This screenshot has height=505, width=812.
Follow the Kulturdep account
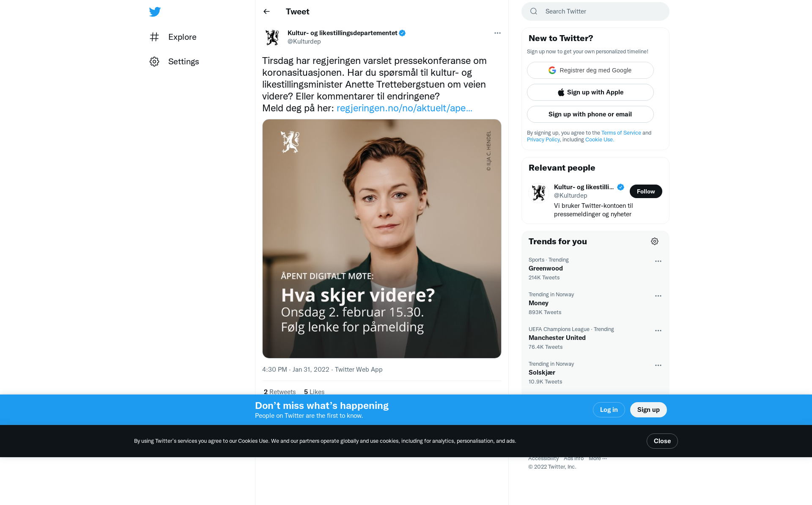pyautogui.click(x=646, y=191)
